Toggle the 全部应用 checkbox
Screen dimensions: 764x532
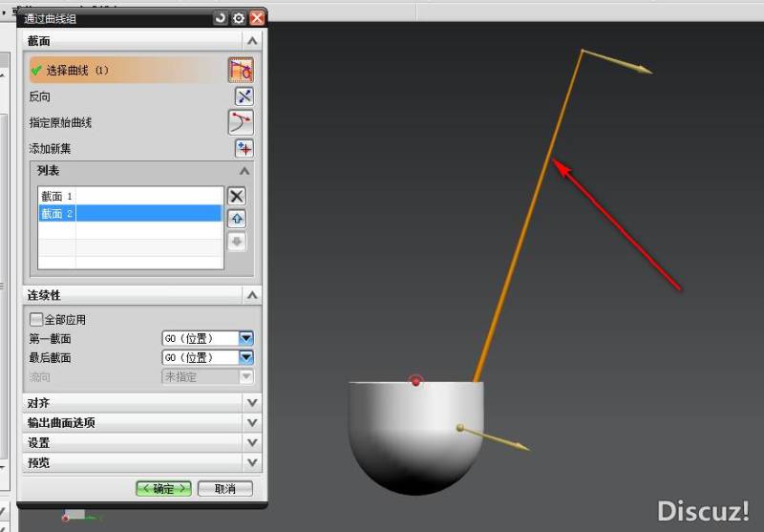click(36, 320)
